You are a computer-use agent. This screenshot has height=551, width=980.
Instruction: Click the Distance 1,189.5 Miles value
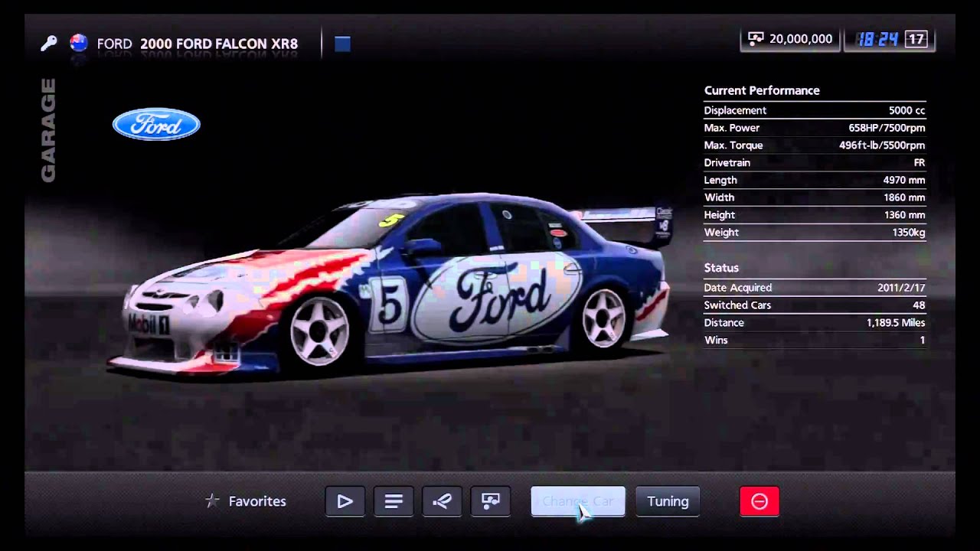(x=896, y=323)
